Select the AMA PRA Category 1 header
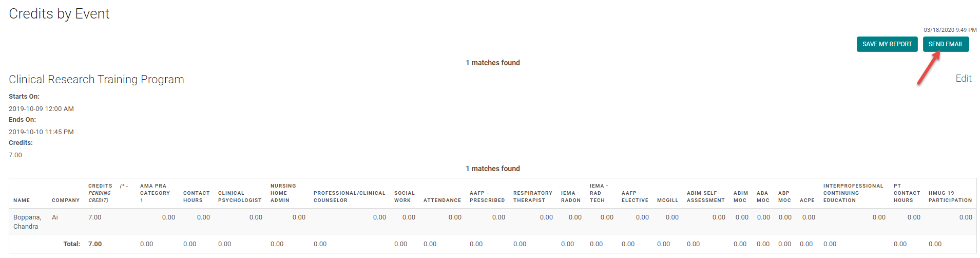This screenshot has width=980, height=258. (x=155, y=193)
